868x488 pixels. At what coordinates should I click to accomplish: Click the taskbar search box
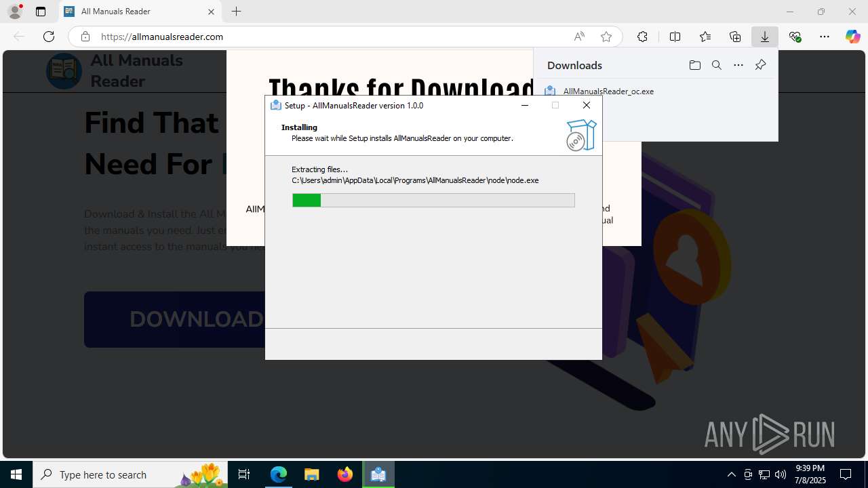(132, 474)
